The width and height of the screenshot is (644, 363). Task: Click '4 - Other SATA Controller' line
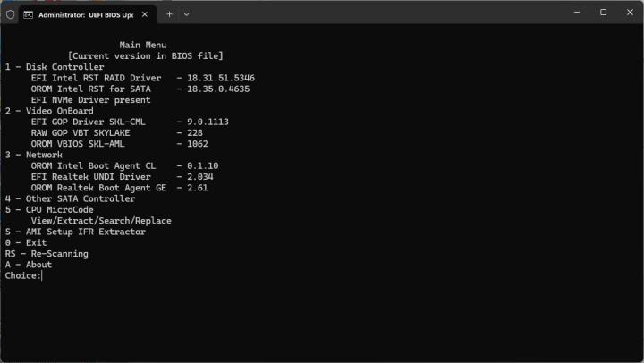[71, 198]
